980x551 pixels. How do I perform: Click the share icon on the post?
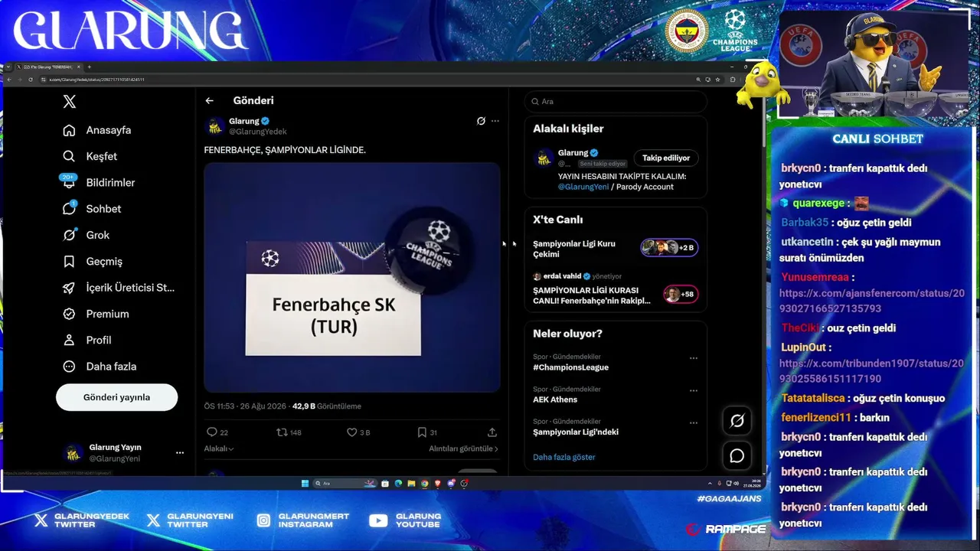(492, 432)
